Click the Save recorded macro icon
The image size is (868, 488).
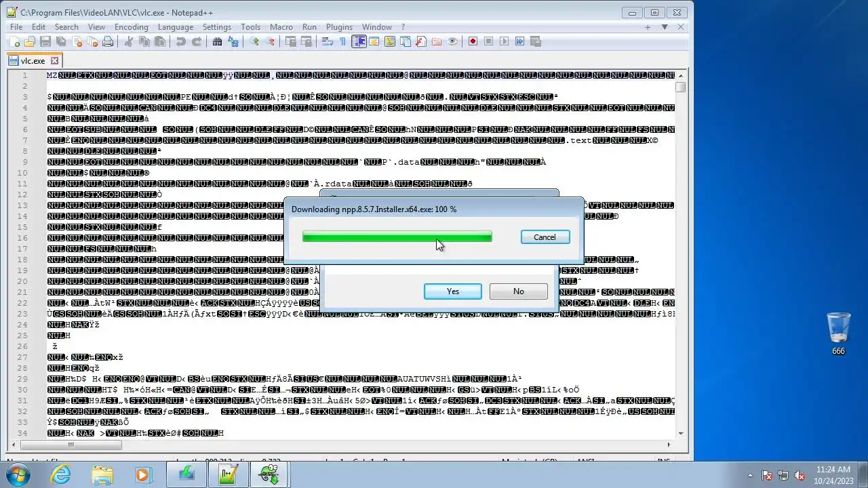(535, 41)
